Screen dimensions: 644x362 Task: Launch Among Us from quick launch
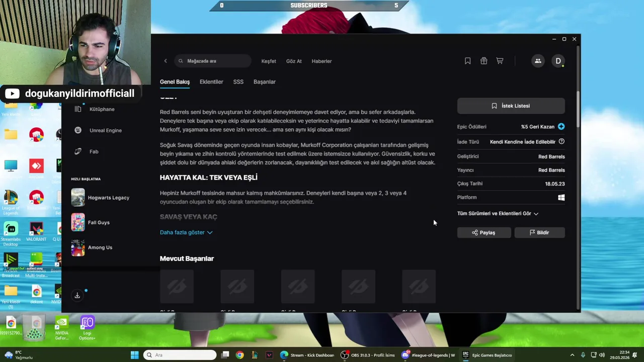pos(92,247)
